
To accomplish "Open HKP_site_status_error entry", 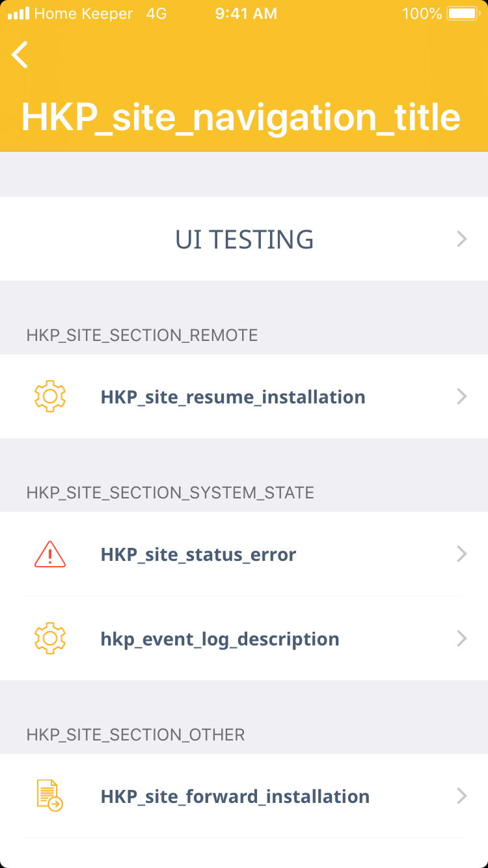I will [x=198, y=554].
